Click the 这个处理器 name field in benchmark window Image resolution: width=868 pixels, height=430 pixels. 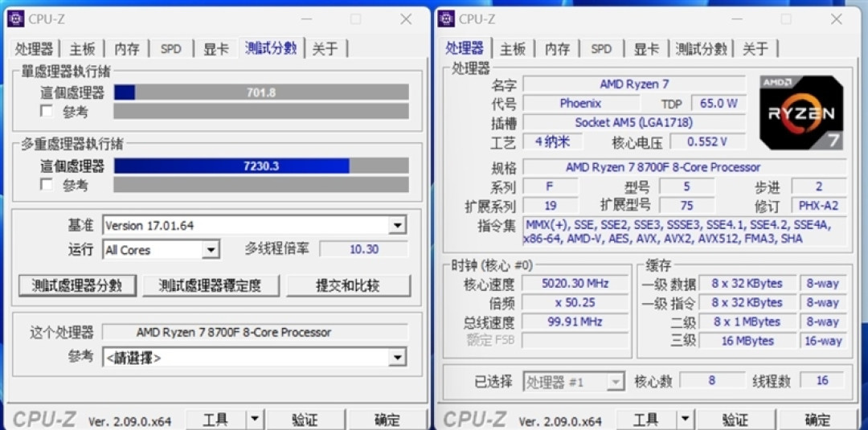coord(256,332)
